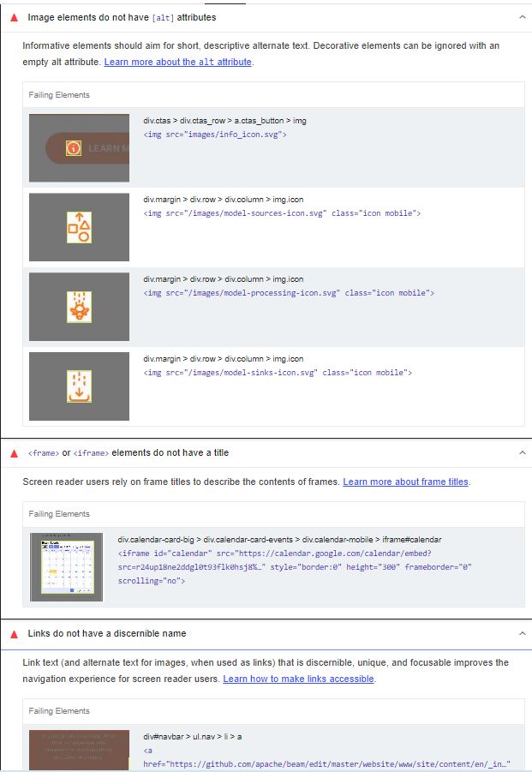
Task: Collapse the 'Links do not have a discernible name' audit
Action: tap(523, 633)
